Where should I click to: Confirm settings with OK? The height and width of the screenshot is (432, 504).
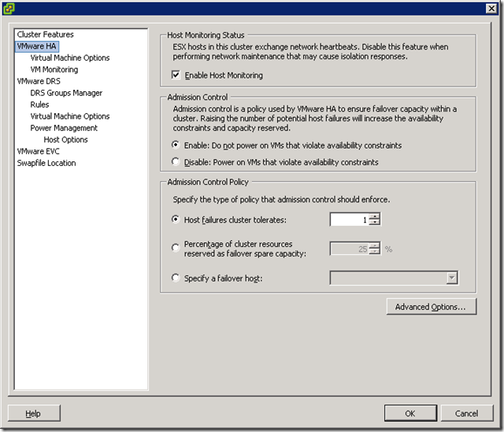point(410,413)
